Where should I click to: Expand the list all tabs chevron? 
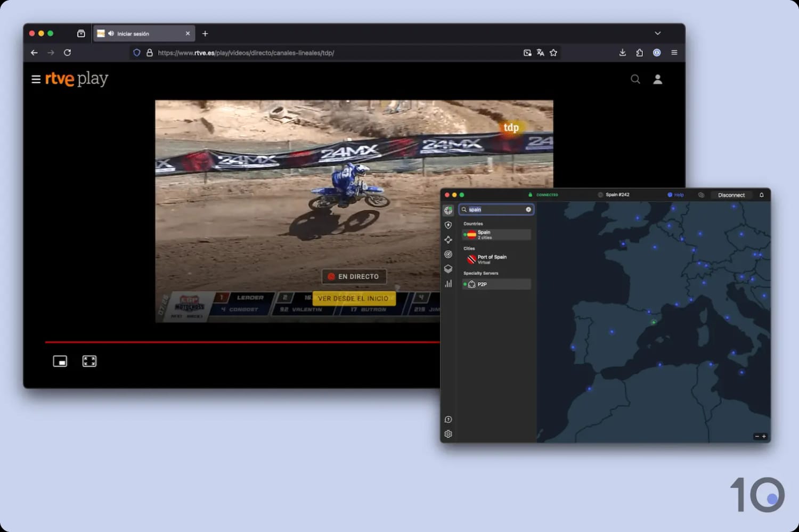pos(658,33)
